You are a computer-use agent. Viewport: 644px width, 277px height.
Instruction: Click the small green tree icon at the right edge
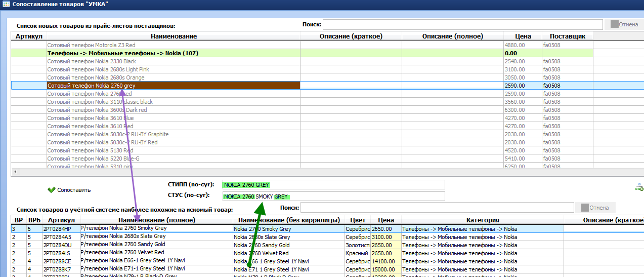coord(639,187)
